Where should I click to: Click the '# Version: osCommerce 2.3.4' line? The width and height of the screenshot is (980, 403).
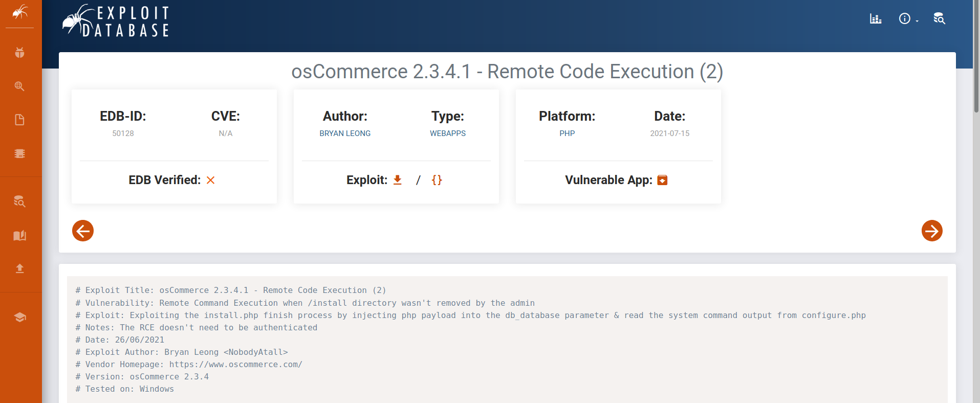(142, 377)
